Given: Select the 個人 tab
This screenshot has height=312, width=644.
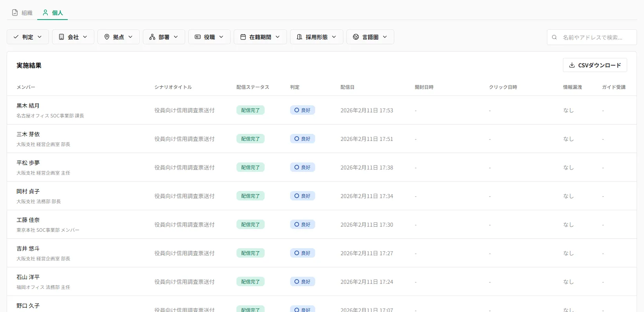Looking at the screenshot, I should (x=52, y=13).
